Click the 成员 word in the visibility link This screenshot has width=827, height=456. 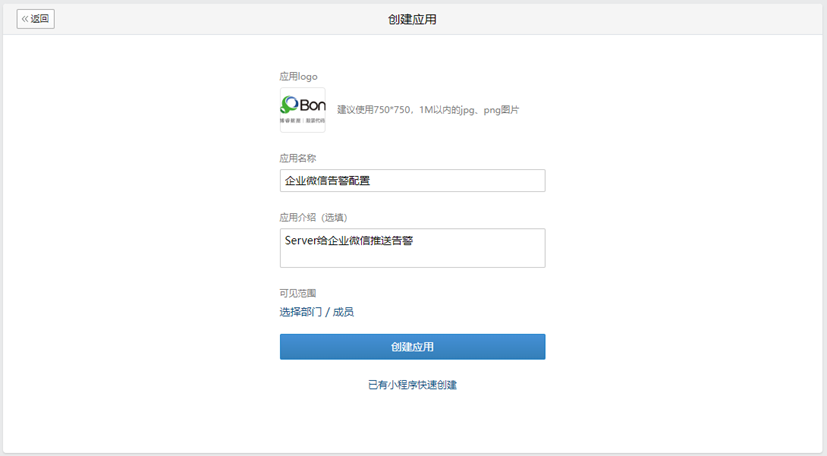pos(343,312)
